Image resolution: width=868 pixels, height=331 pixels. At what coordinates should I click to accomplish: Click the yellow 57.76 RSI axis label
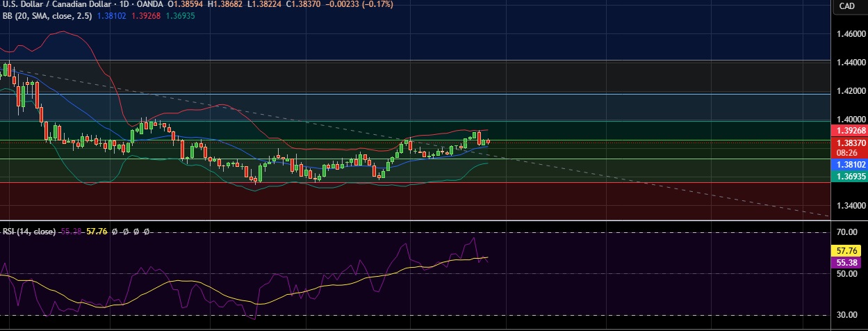pyautogui.click(x=849, y=250)
